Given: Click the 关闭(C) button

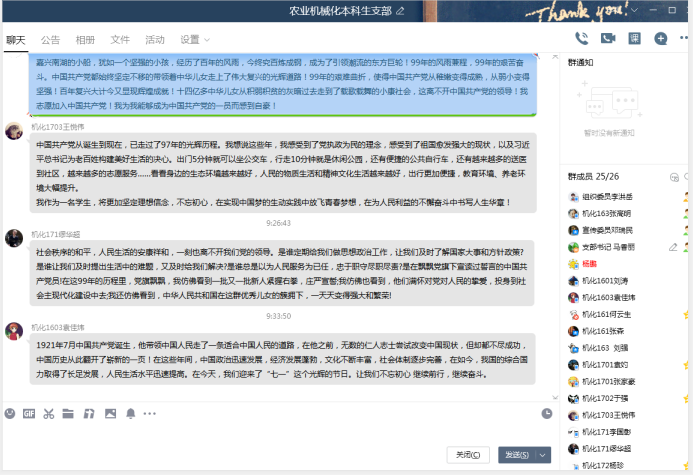Looking at the screenshot, I should click(468, 455).
